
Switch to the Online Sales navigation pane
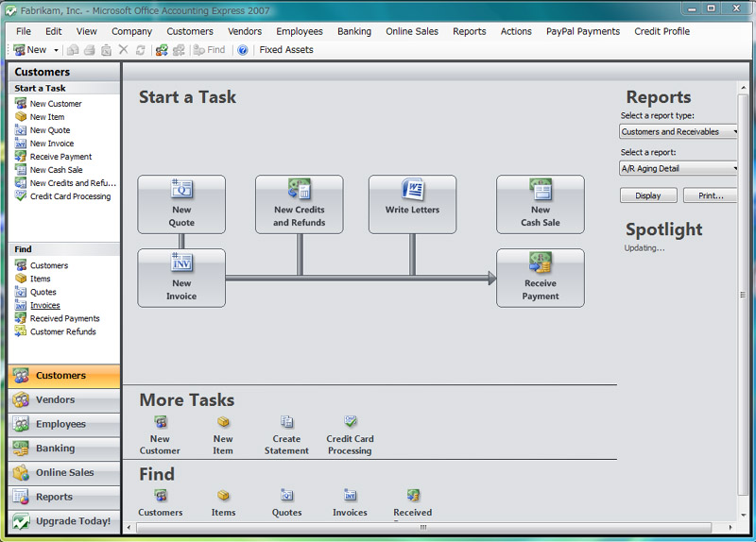pos(64,473)
